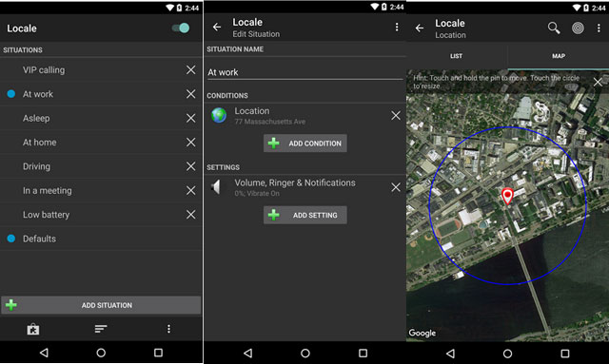Screen dimensions: 609x364
Task: Open the At work situation row
Action: [101, 94]
